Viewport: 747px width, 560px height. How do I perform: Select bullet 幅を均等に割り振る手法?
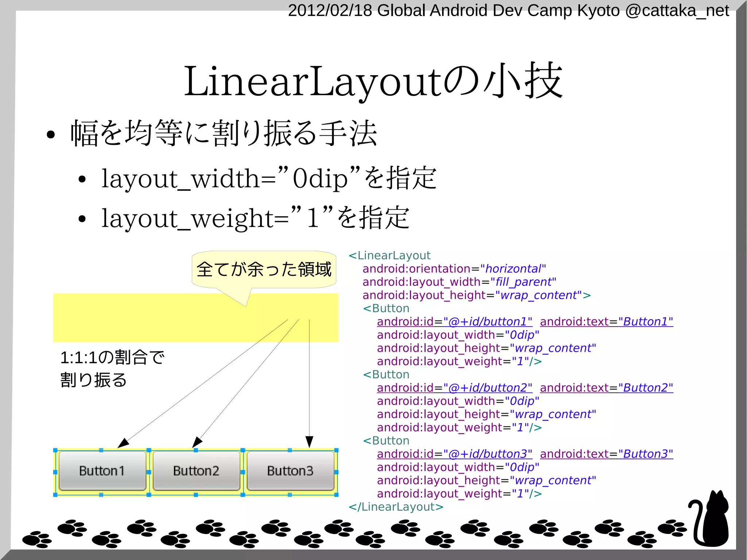[224, 133]
